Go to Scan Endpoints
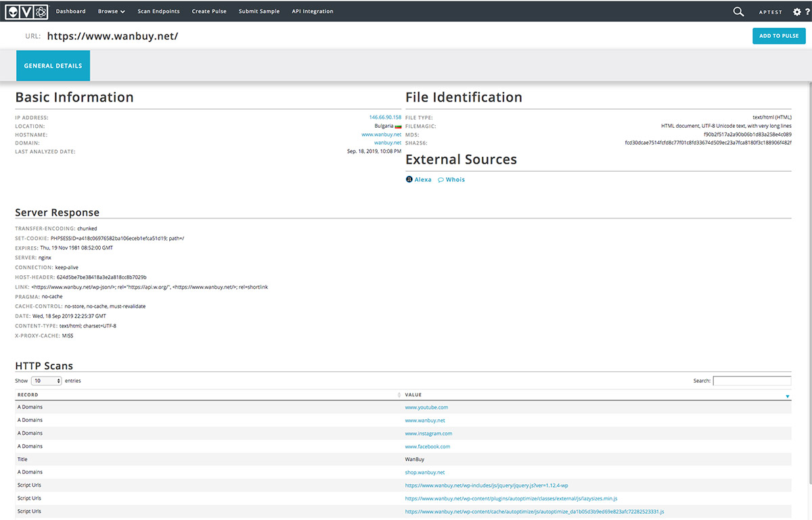812x520 pixels. click(158, 11)
